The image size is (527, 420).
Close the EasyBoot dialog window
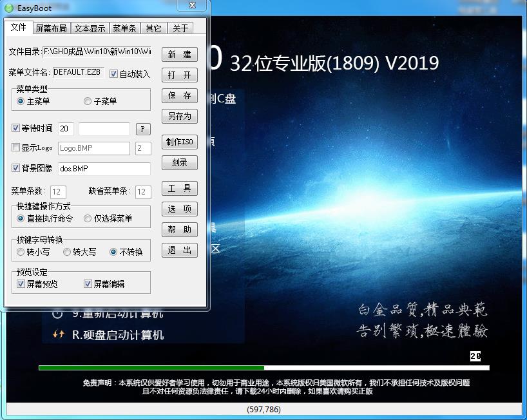tap(193, 6)
